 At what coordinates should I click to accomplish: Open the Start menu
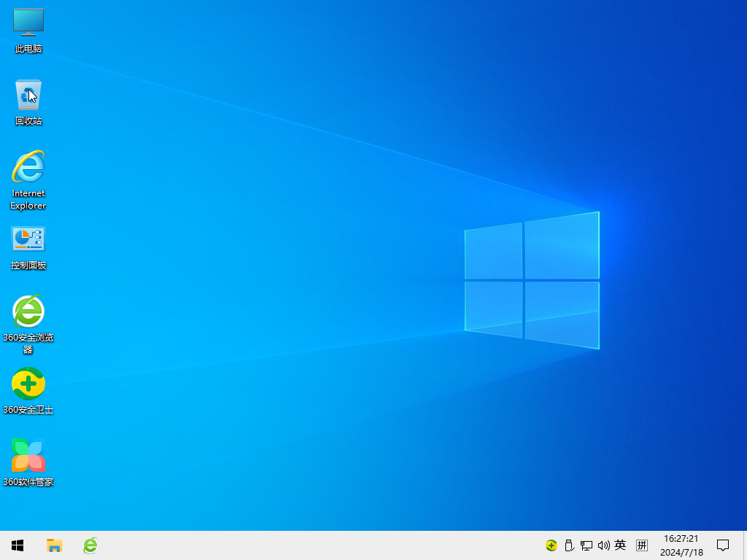click(18, 545)
